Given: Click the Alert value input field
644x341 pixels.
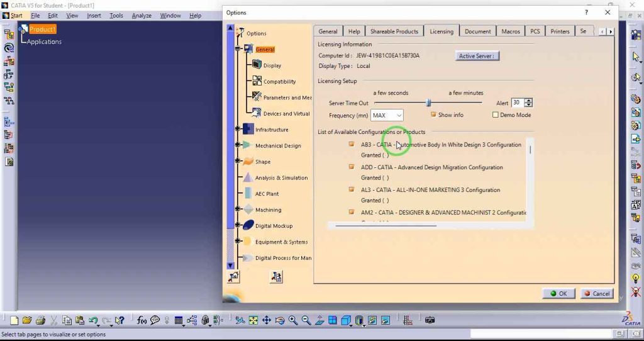Looking at the screenshot, I should coord(517,103).
